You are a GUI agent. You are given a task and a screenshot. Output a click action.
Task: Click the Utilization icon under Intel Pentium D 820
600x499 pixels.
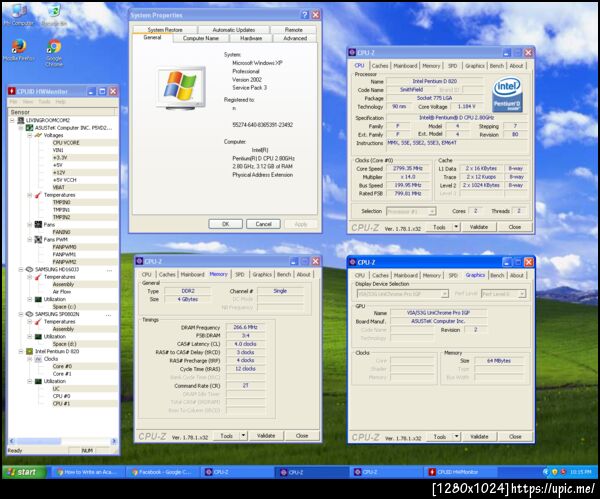click(x=38, y=381)
